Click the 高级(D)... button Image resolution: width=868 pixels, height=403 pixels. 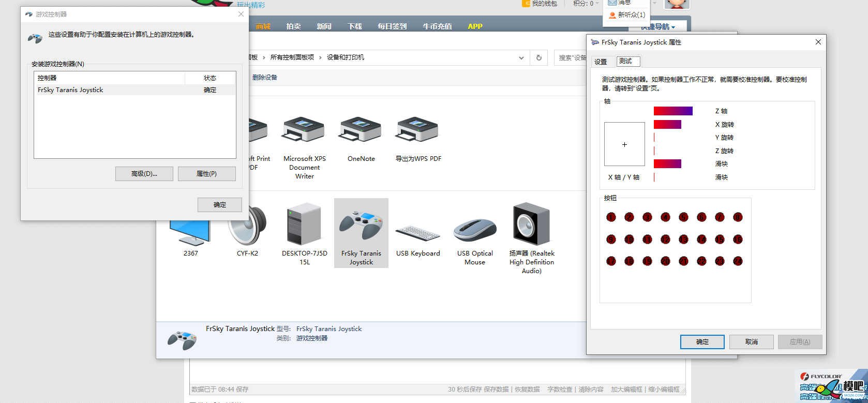(x=144, y=174)
